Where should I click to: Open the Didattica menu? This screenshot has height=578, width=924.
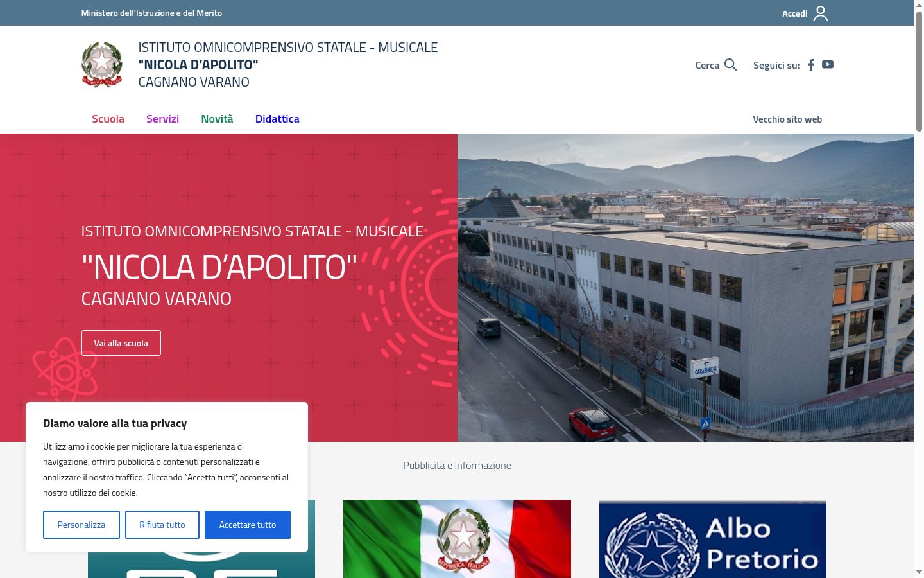(x=277, y=119)
